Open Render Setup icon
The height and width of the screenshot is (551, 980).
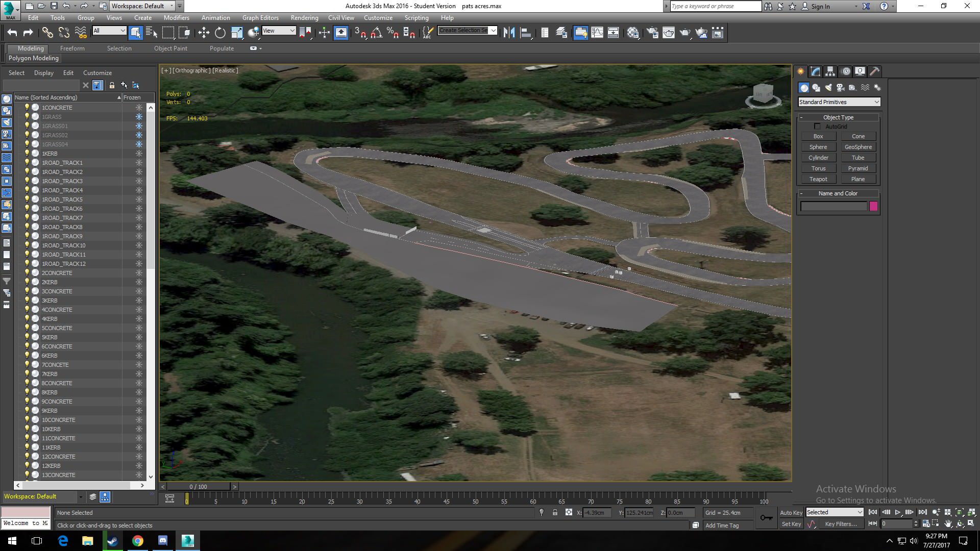pos(652,33)
